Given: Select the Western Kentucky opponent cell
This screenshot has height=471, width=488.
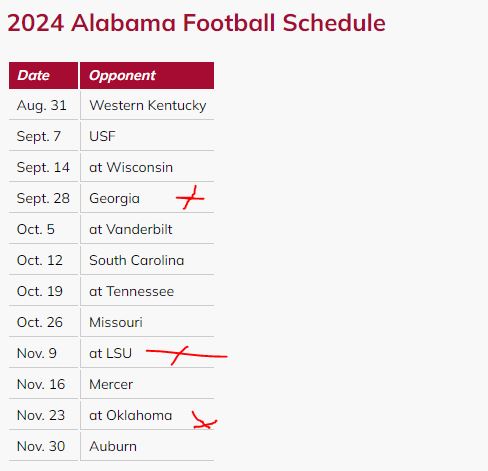Looking at the screenshot, I should [x=147, y=105].
